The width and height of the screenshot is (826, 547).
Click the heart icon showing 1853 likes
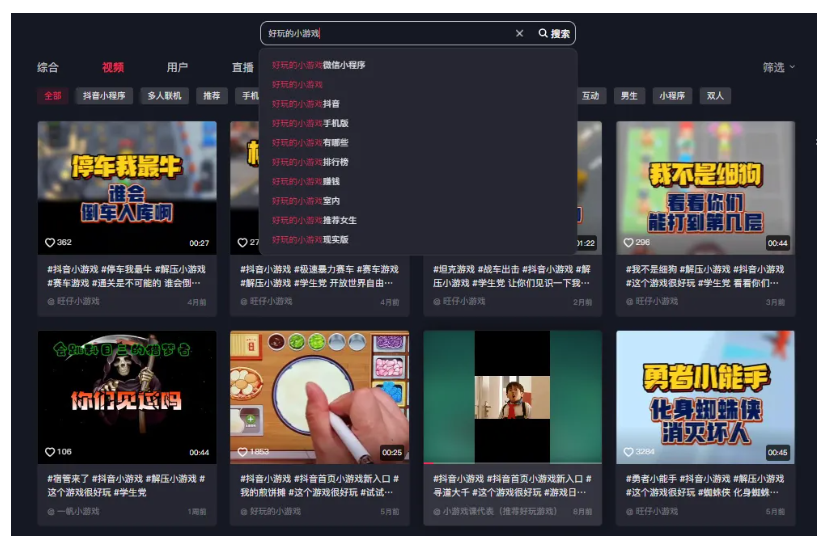pyautogui.click(x=243, y=452)
